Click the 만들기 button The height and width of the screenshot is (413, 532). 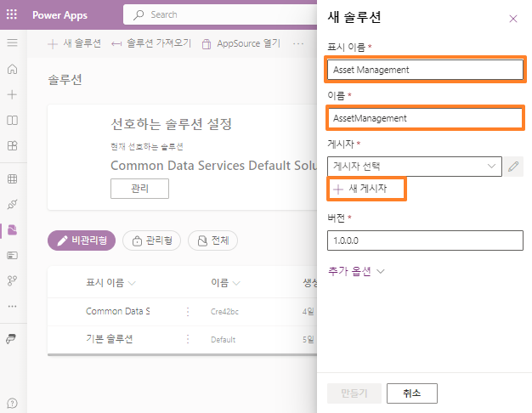point(354,393)
